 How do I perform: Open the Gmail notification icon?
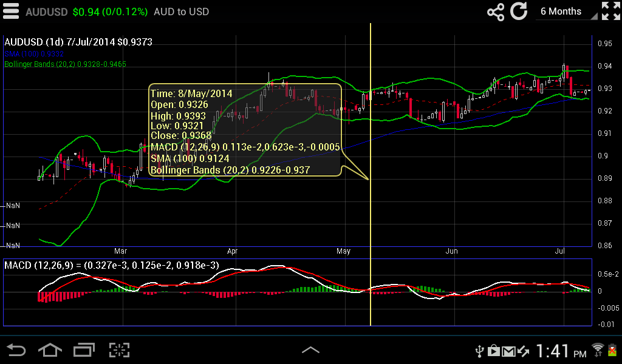tap(509, 350)
